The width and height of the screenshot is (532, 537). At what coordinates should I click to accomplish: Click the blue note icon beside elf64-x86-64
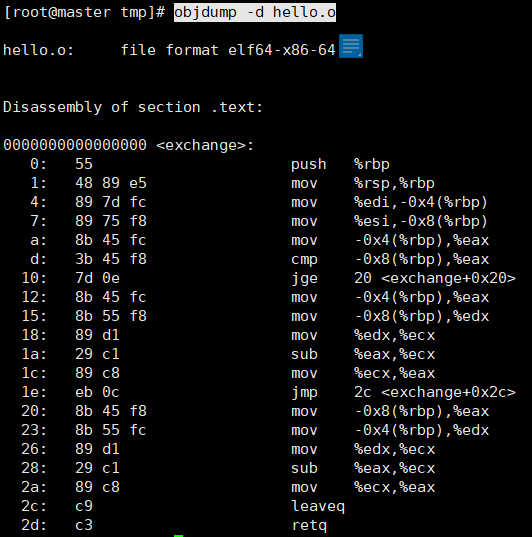(x=351, y=46)
